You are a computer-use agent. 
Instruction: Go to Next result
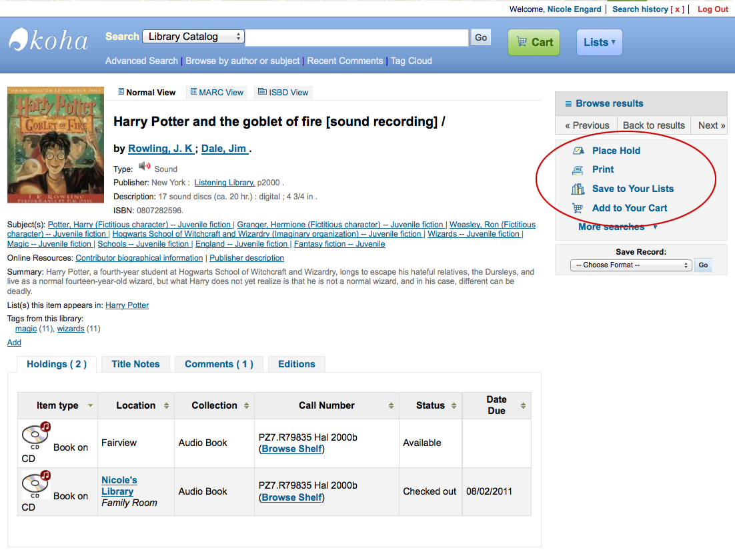tap(711, 125)
